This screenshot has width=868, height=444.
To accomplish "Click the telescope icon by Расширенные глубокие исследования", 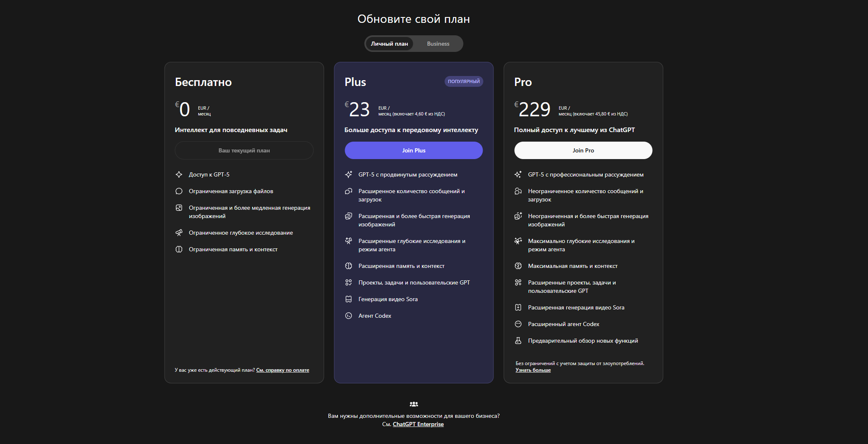I will (x=348, y=241).
